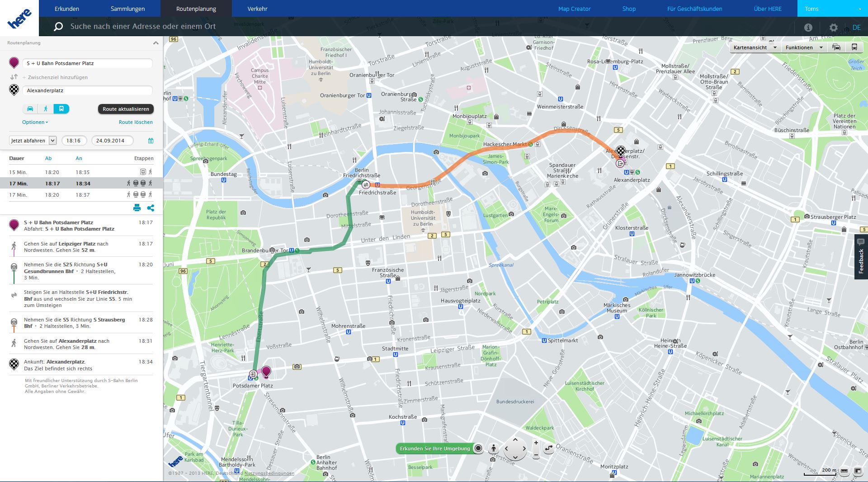Pan map up arrow
This screenshot has height=482, width=868.
click(x=515, y=440)
